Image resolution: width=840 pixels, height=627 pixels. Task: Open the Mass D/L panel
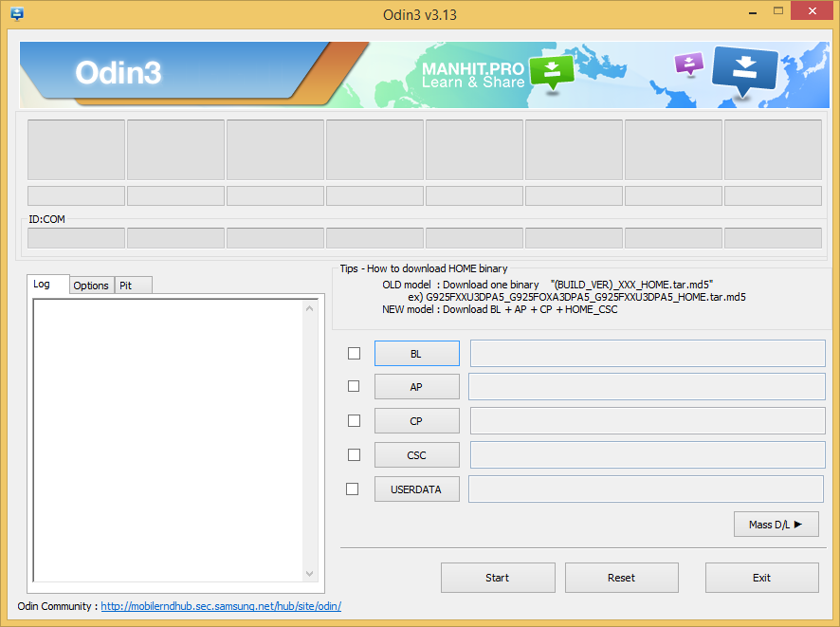(776, 525)
